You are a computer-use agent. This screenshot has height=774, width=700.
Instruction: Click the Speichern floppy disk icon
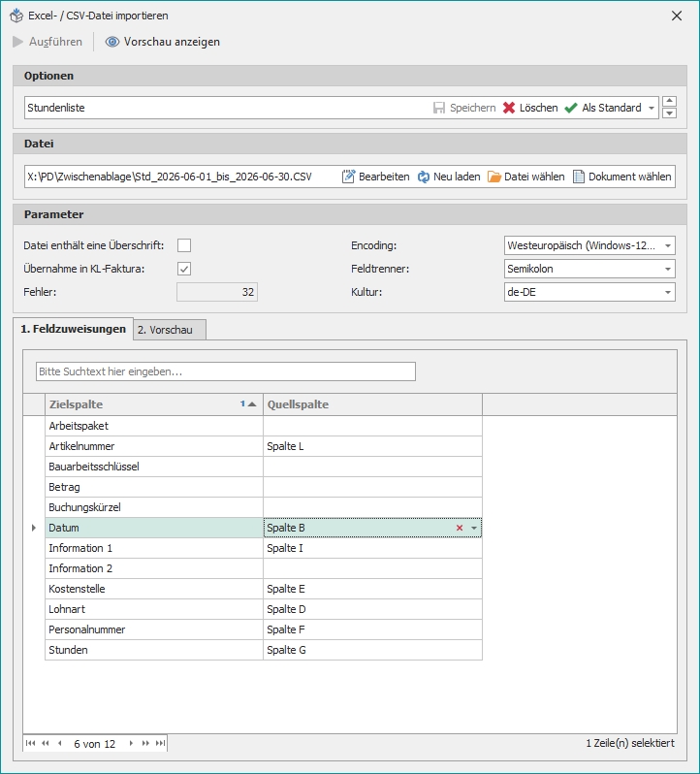[x=439, y=108]
